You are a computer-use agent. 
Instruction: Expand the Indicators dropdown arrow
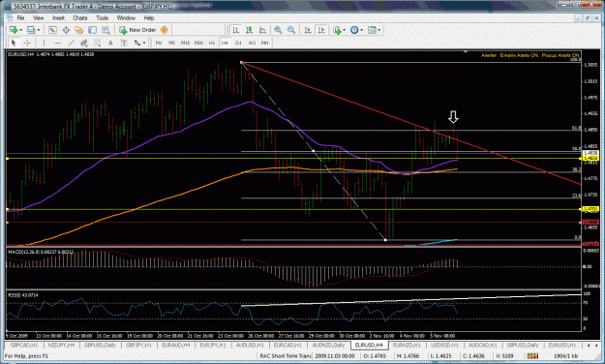pos(344,30)
